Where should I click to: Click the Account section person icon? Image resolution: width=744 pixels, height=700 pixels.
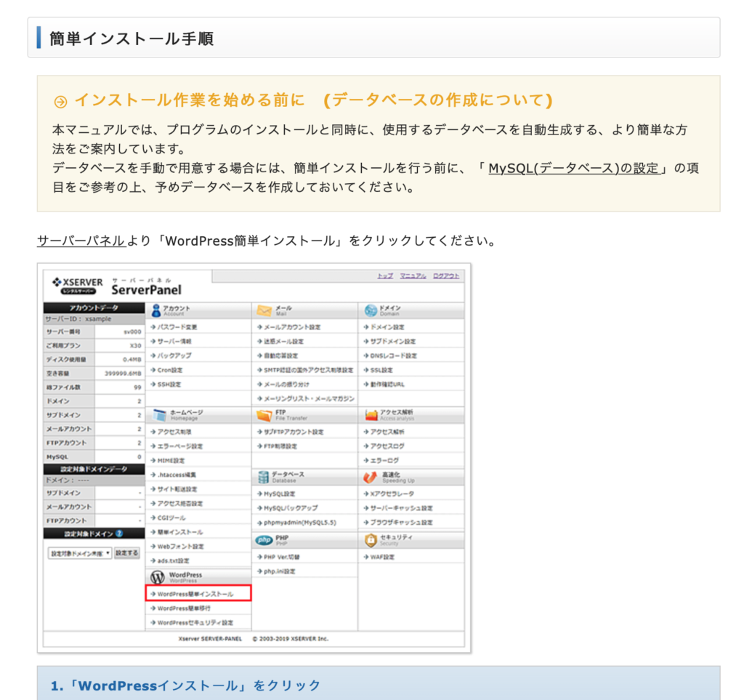pos(156,311)
